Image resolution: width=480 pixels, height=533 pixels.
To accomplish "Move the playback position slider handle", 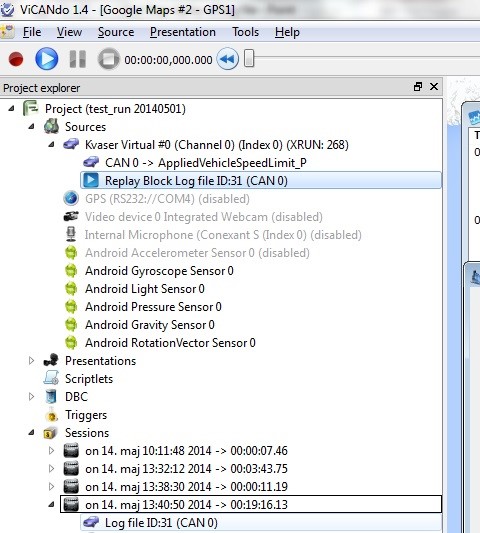I will click(x=249, y=58).
